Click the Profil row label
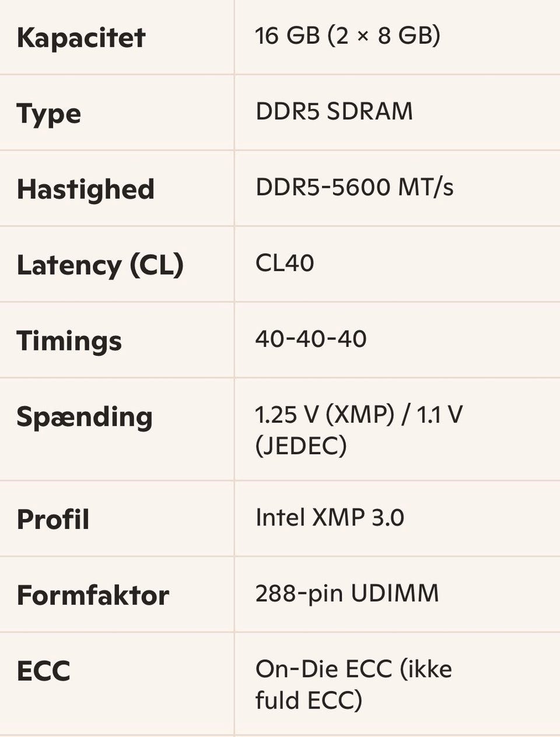 click(53, 520)
